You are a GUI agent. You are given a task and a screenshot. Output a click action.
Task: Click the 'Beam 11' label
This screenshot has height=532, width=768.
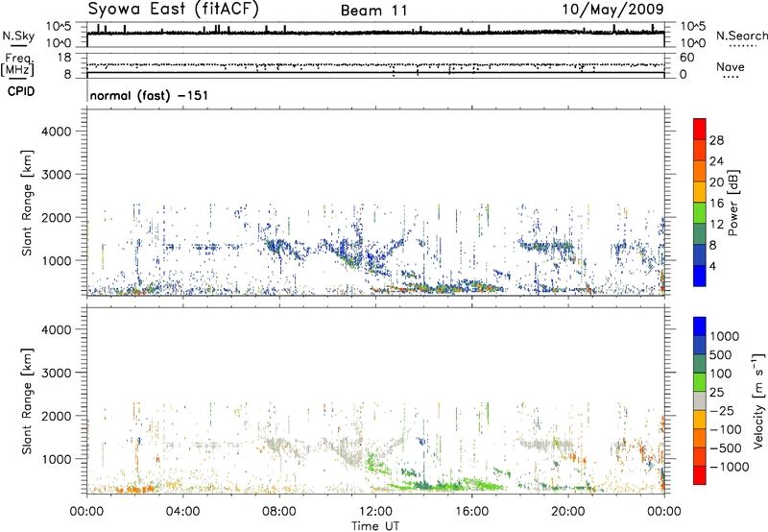point(374,11)
